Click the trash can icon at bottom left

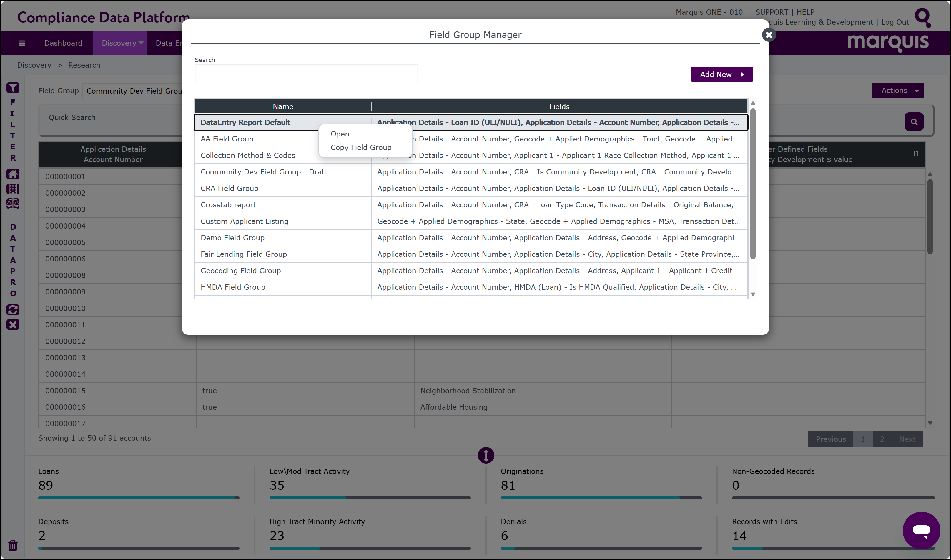click(x=13, y=545)
